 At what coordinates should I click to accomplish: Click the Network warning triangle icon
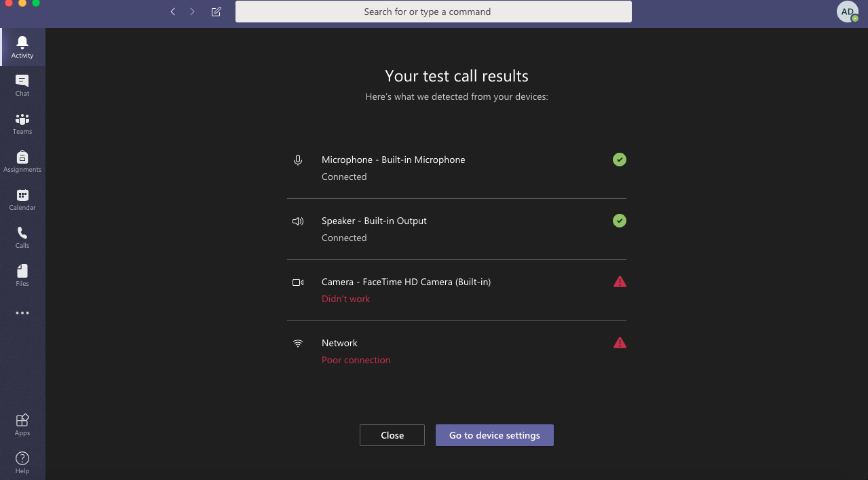tap(620, 343)
